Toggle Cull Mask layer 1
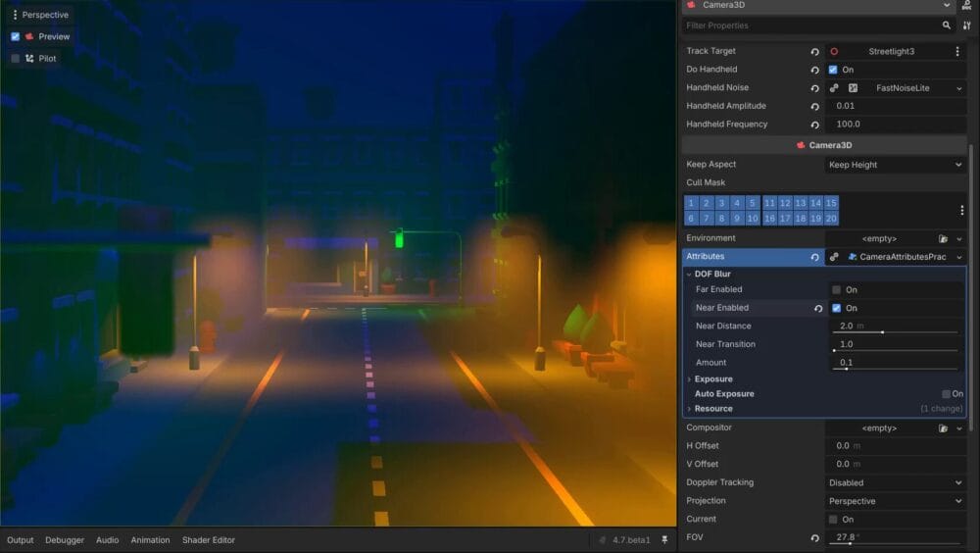 tap(691, 203)
